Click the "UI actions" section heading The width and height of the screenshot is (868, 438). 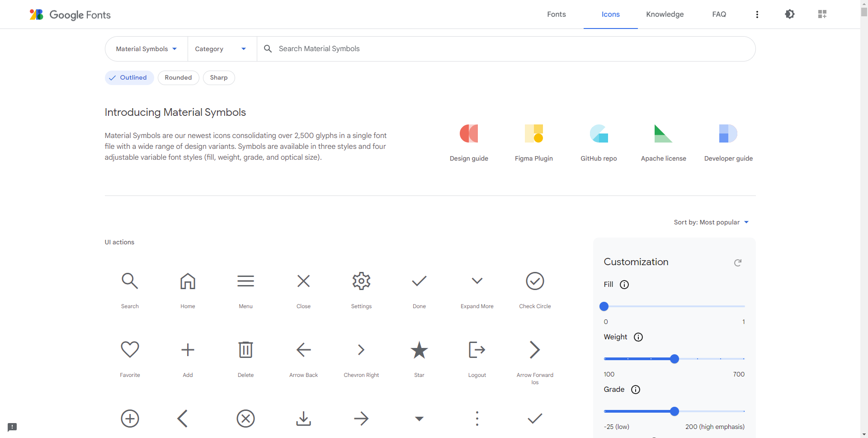(x=119, y=242)
